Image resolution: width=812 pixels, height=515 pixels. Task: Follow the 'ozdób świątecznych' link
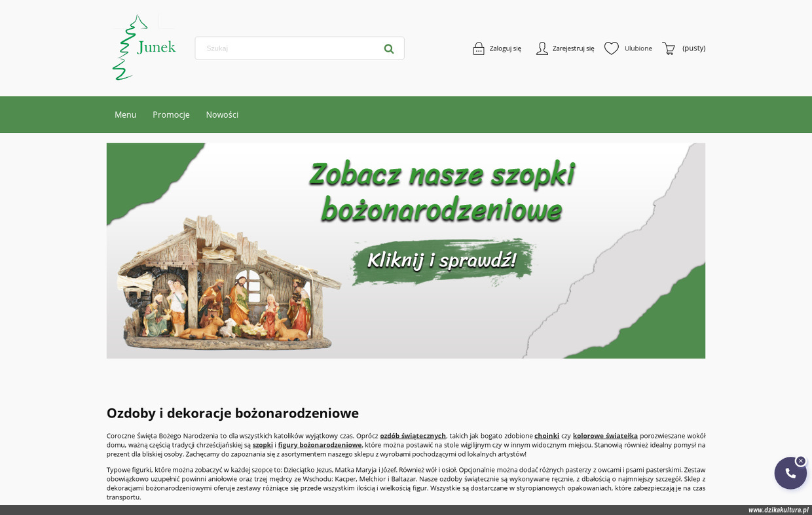coord(413,436)
